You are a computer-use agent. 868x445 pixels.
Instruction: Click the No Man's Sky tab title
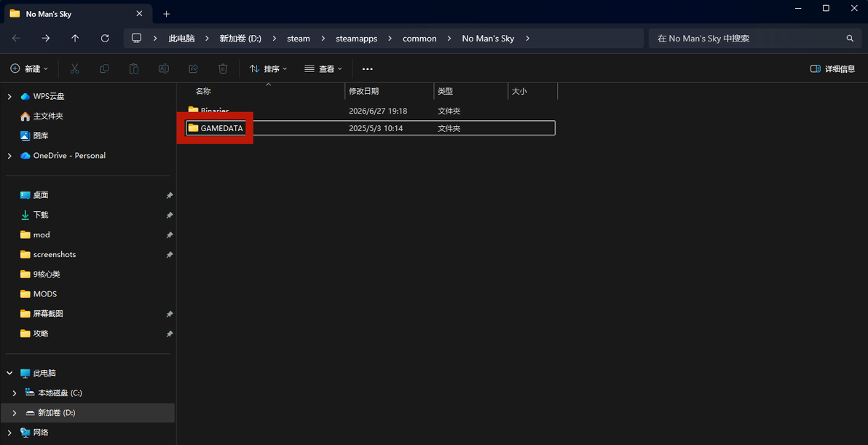pos(49,14)
